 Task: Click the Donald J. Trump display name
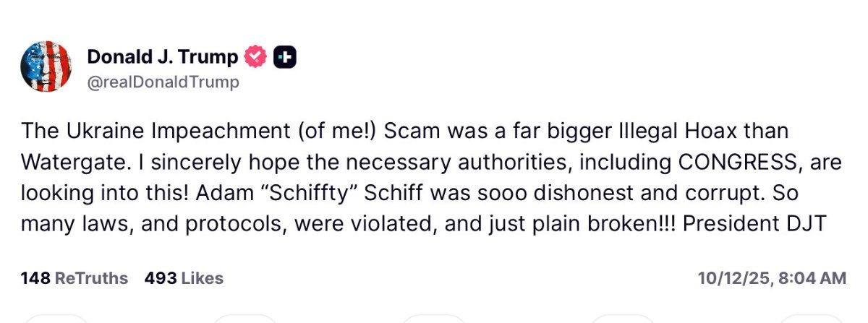[x=162, y=56]
